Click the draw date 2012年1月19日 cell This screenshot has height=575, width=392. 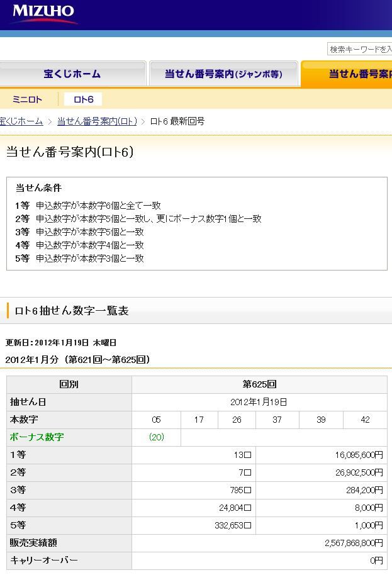point(259,402)
